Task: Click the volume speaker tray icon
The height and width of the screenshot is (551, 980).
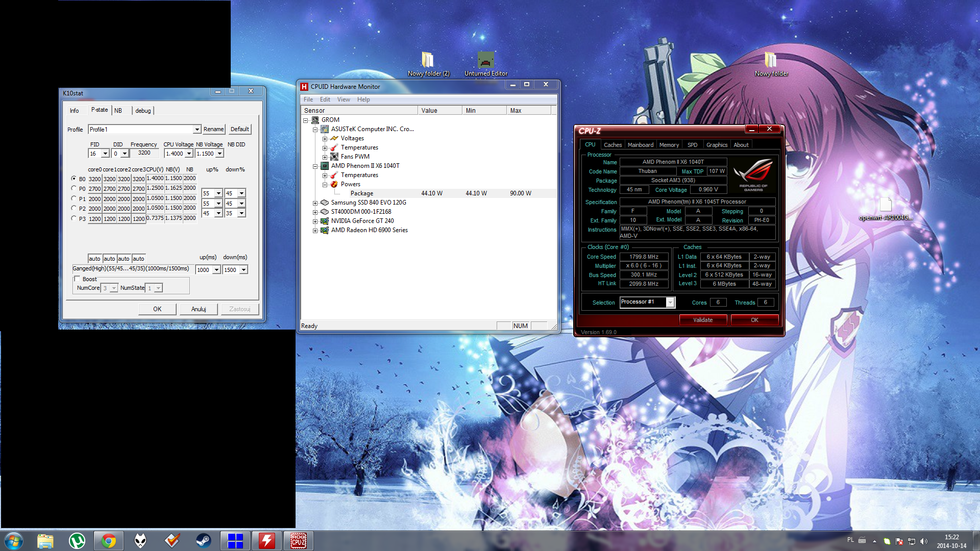Action: tap(923, 541)
